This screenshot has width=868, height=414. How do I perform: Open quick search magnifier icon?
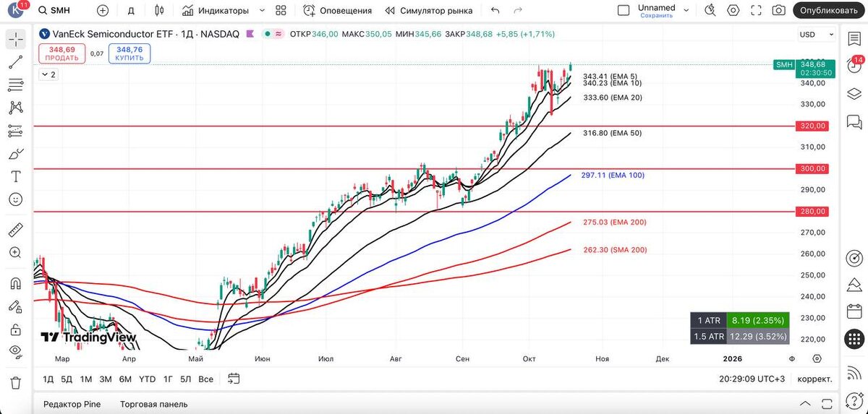710,11
